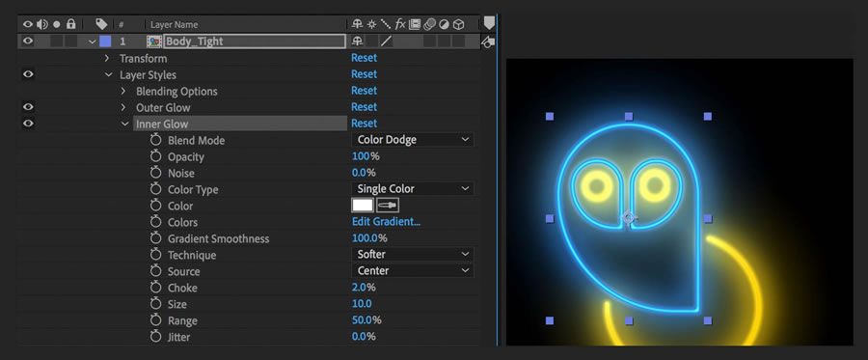
Task: Click Reset for Blending Options
Action: 364,91
